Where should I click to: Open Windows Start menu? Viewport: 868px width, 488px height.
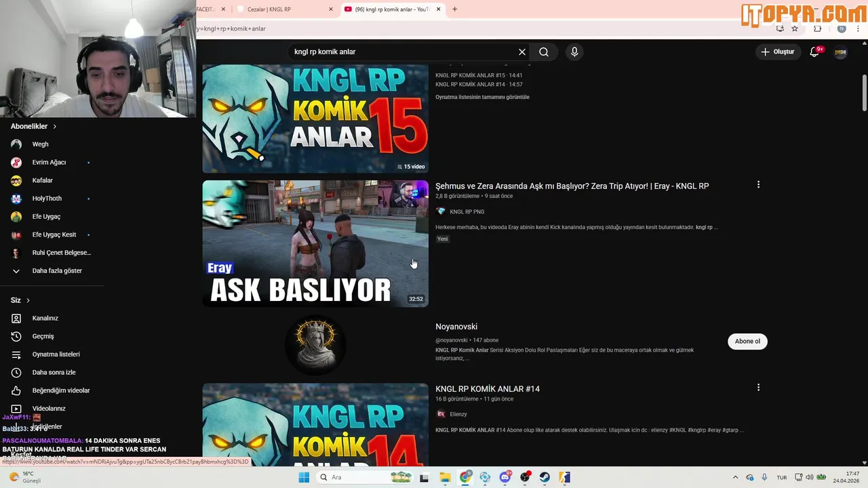[x=304, y=477]
